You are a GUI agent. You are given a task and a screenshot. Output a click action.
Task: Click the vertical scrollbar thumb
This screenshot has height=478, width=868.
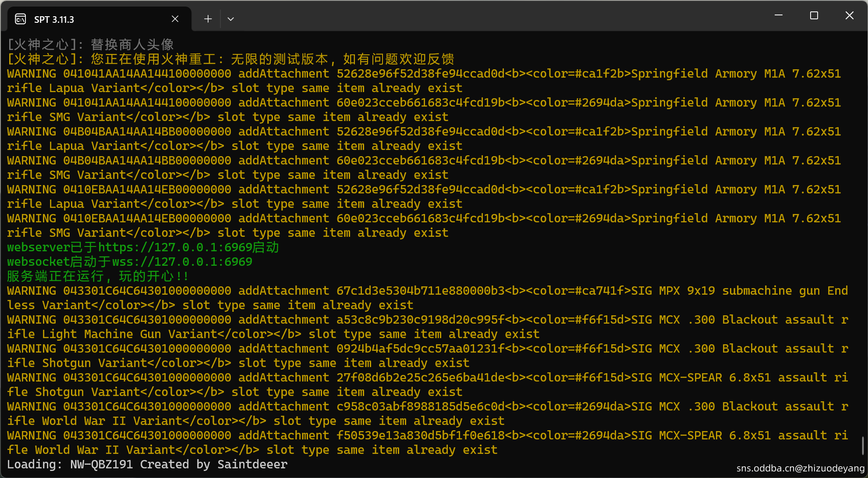[x=862, y=446]
